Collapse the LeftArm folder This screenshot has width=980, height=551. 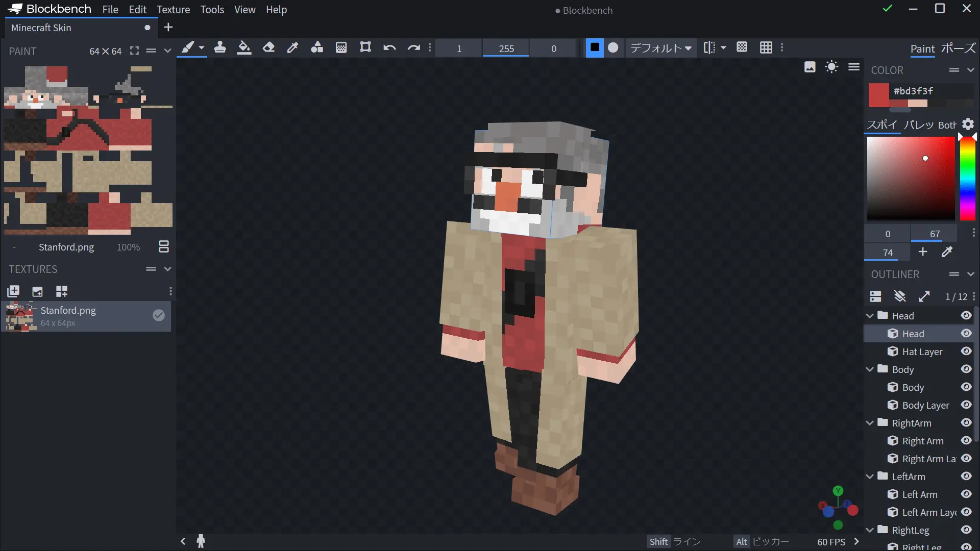pos(870,477)
